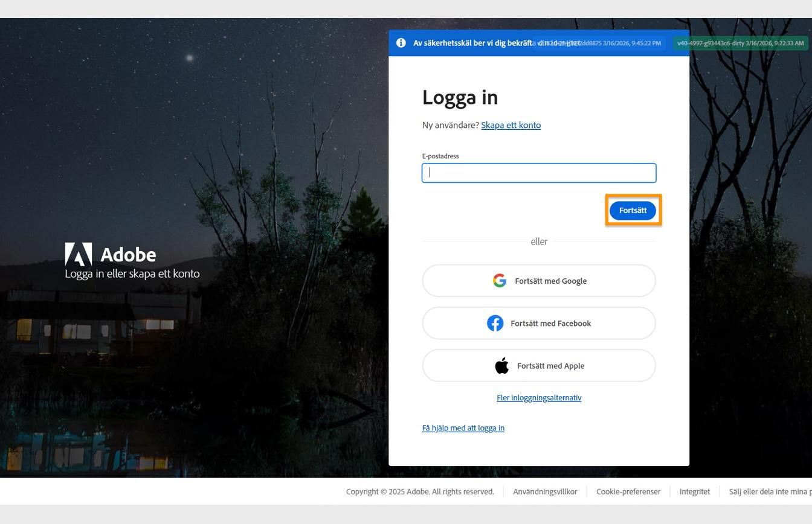Click the Facebook icon on the sign-in button
812x524 pixels.
point(496,323)
